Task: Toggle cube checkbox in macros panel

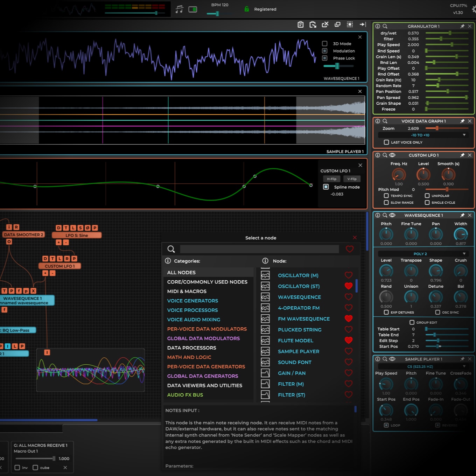Action: (35, 468)
